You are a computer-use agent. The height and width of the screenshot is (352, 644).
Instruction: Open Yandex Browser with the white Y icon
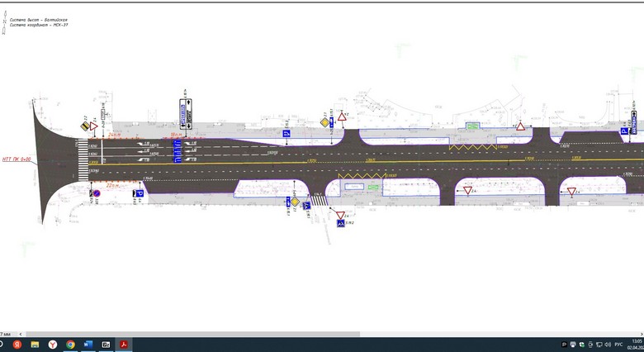point(52,344)
